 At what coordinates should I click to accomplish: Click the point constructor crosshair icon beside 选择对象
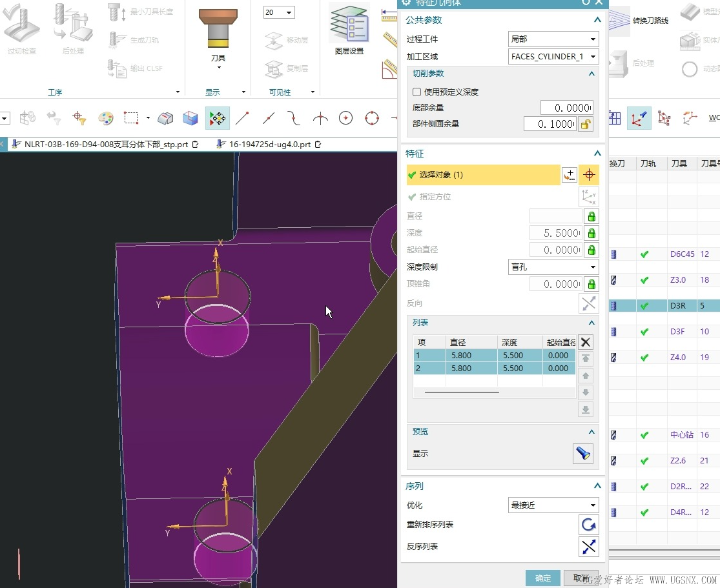pos(589,175)
